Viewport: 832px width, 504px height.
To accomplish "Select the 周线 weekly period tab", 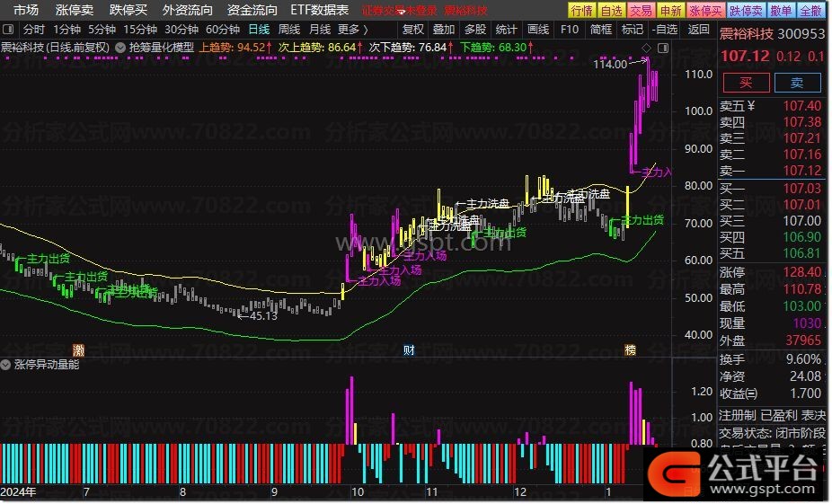I will (x=289, y=30).
